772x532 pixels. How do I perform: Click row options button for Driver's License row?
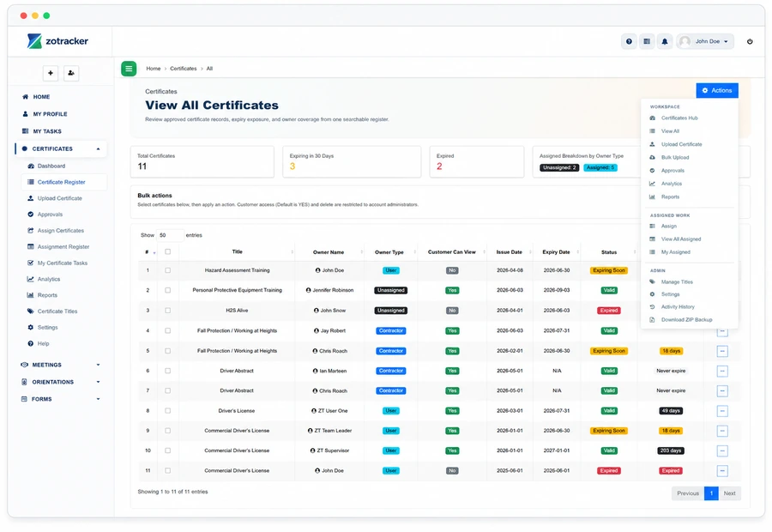pyautogui.click(x=722, y=411)
